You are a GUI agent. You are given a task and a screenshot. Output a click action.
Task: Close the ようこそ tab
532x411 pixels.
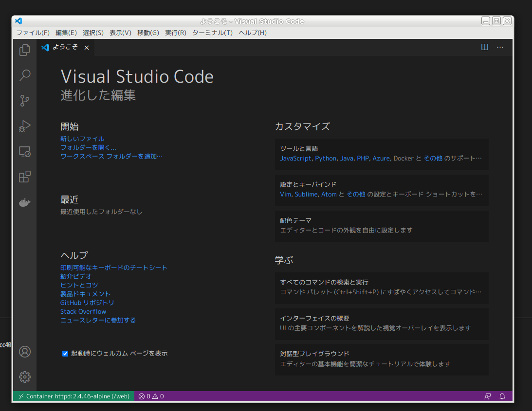[x=87, y=48]
